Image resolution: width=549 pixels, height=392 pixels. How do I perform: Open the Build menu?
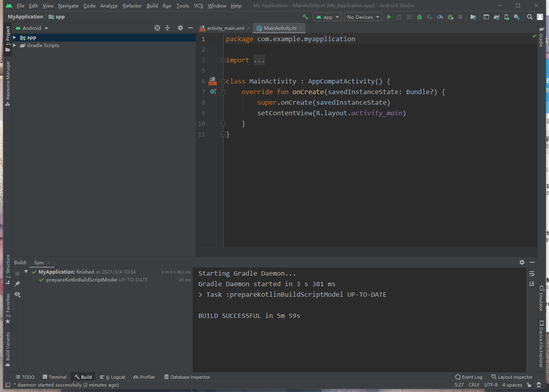tap(152, 5)
